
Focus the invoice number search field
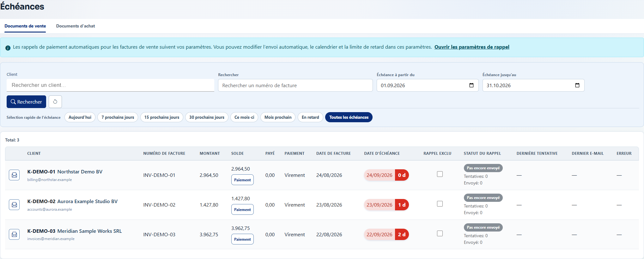[x=295, y=85]
